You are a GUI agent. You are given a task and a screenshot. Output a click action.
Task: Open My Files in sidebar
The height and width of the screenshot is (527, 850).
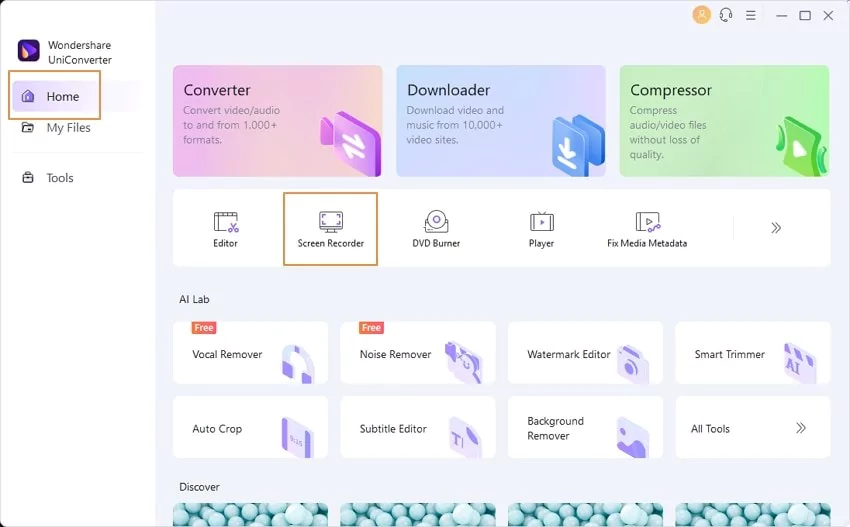[x=55, y=127]
